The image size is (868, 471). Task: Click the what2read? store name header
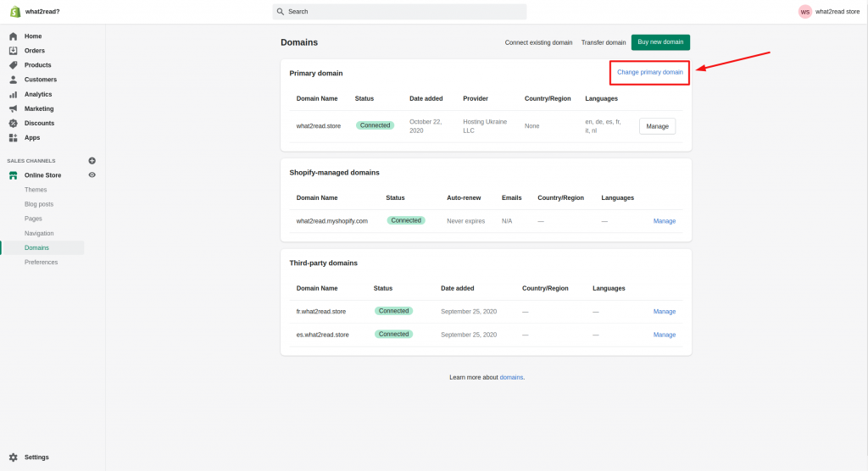pyautogui.click(x=42, y=12)
